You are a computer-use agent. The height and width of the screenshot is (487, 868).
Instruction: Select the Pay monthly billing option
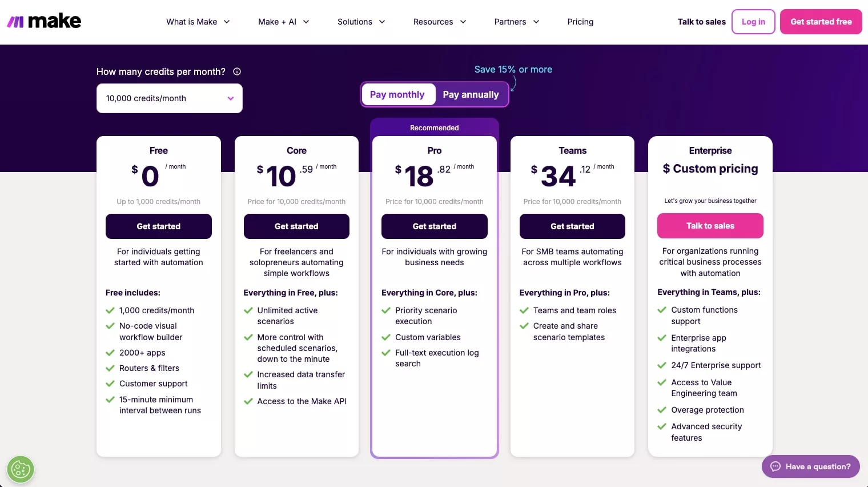click(397, 94)
